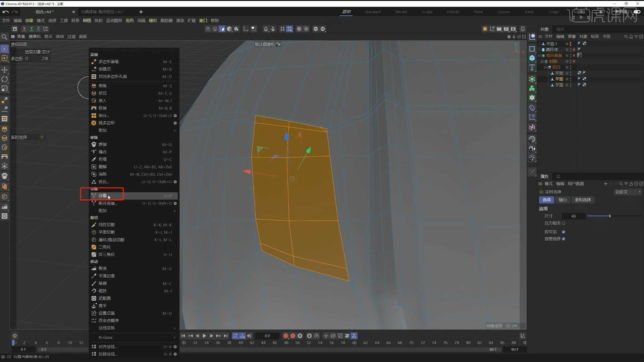Expand the N-Gons submenu
The width and height of the screenshot is (644, 362).
pyautogui.click(x=134, y=338)
